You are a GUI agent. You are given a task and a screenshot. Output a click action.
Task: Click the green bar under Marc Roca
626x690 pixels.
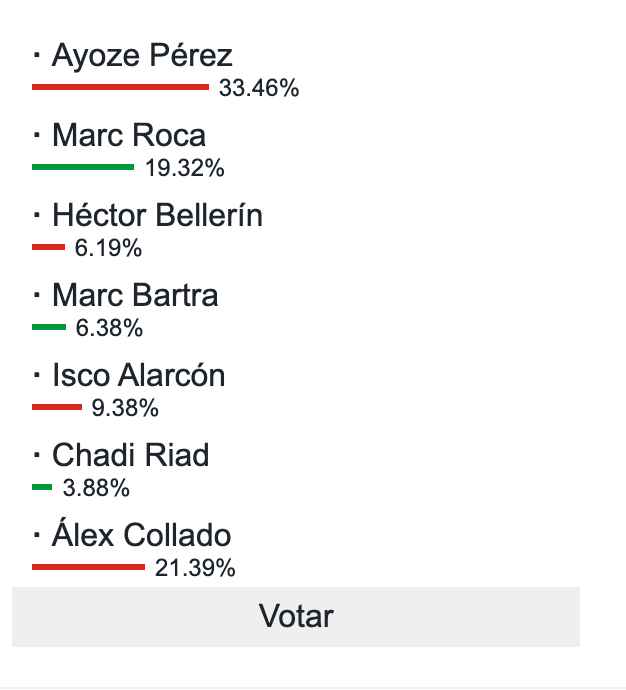pos(82,167)
